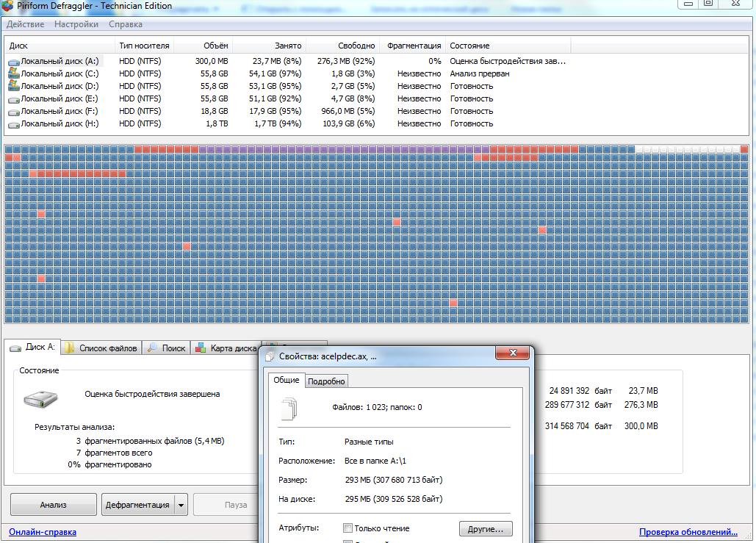Click drive icon of Локальный диск (D:)

pos(13,86)
